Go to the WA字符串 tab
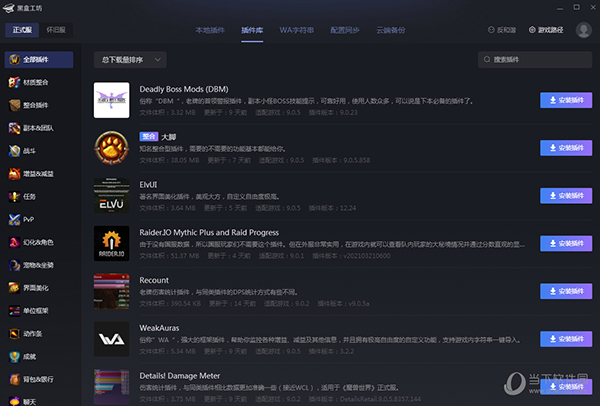600x406 pixels. [297, 30]
